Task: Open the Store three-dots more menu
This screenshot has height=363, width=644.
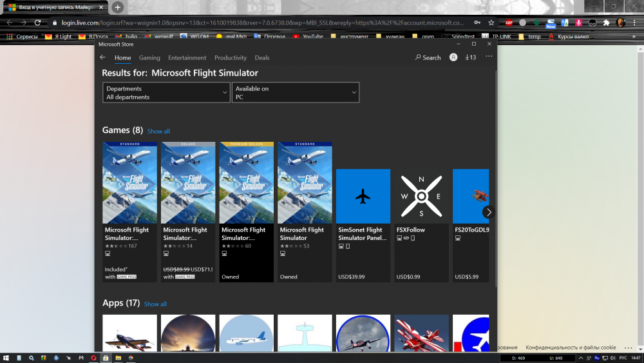Action: pyautogui.click(x=489, y=57)
